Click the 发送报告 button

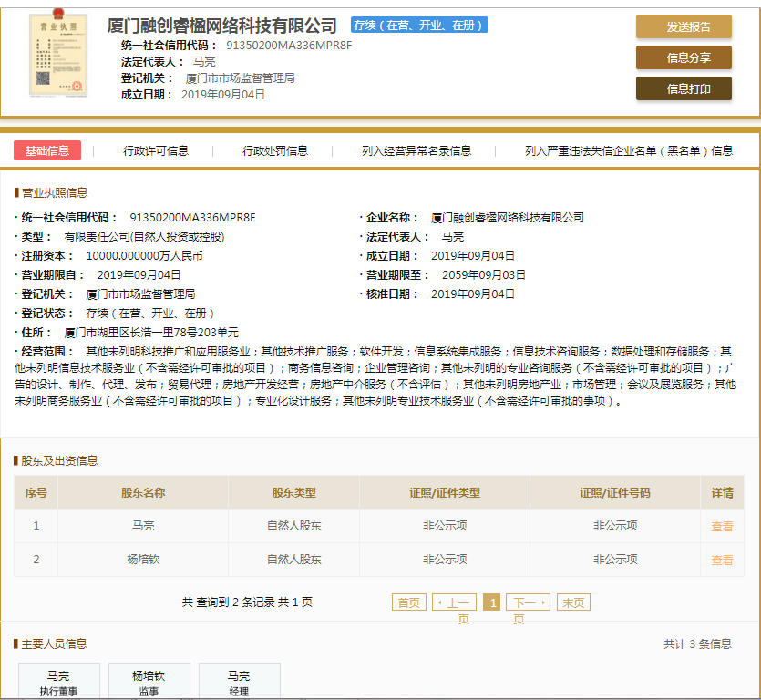pos(684,26)
